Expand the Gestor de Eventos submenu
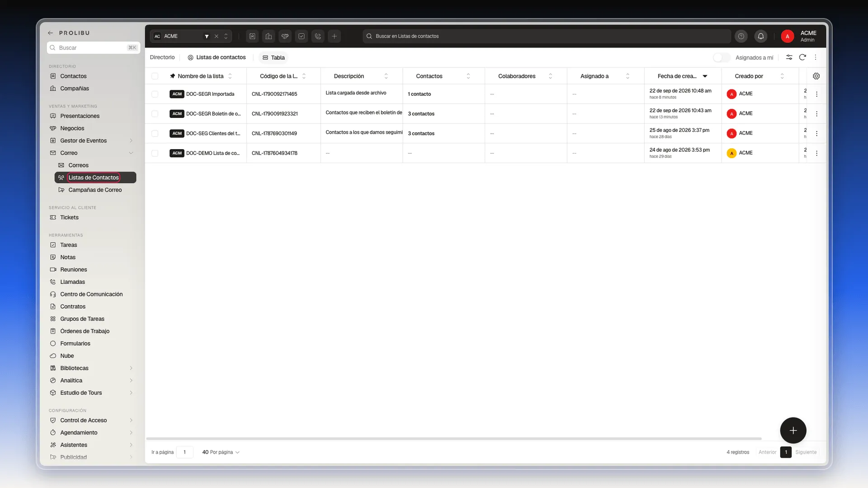This screenshot has height=488, width=868. click(131, 141)
